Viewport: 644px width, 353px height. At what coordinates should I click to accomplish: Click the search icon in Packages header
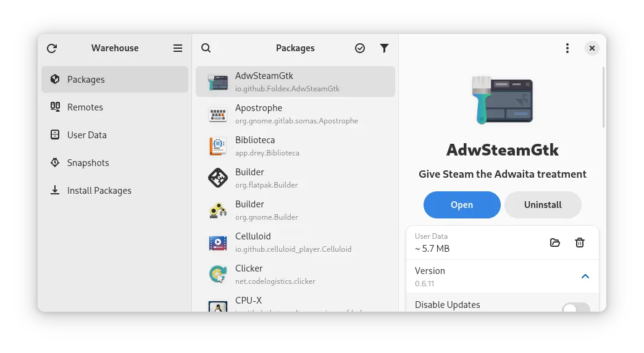(x=206, y=48)
